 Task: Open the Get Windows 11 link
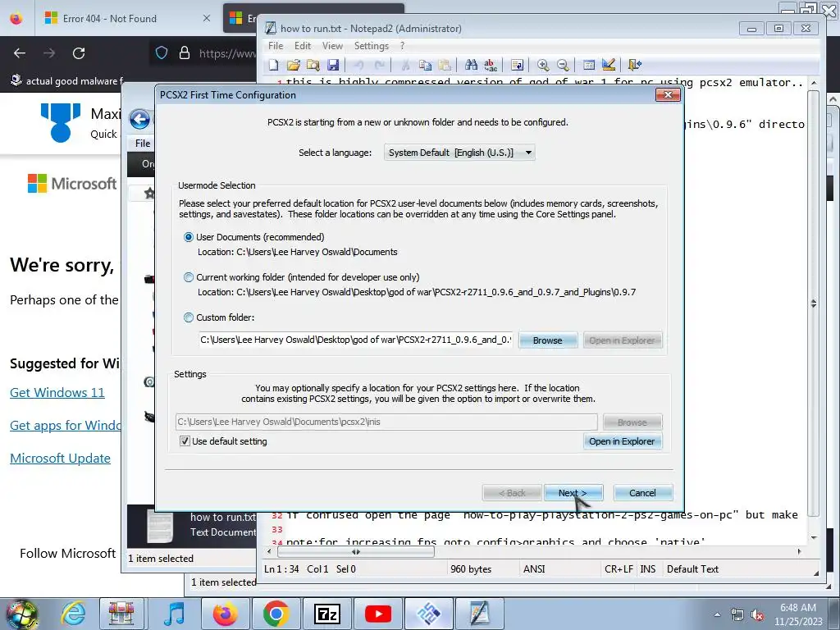57,393
